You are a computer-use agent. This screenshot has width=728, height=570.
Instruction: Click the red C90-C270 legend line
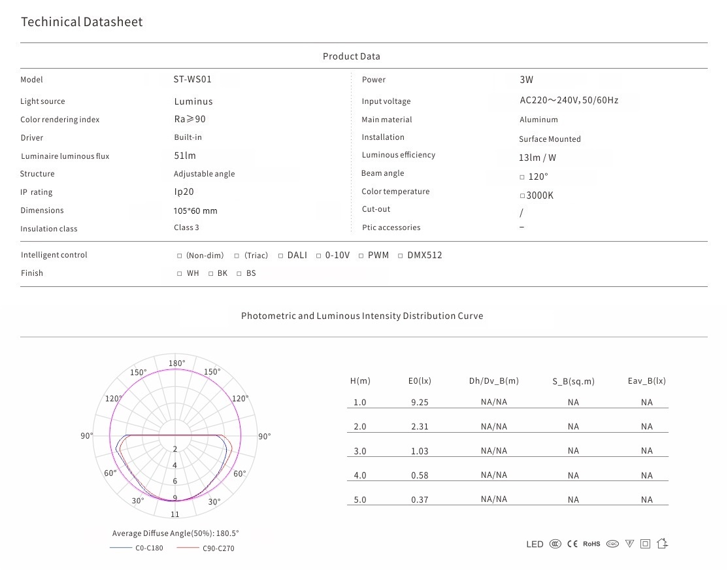pyautogui.click(x=188, y=548)
